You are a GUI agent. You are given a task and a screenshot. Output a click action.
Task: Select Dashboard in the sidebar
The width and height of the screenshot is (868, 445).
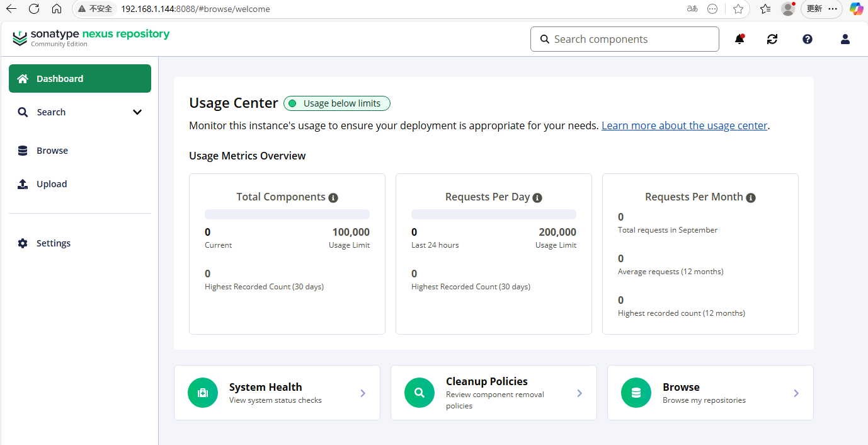tap(80, 79)
